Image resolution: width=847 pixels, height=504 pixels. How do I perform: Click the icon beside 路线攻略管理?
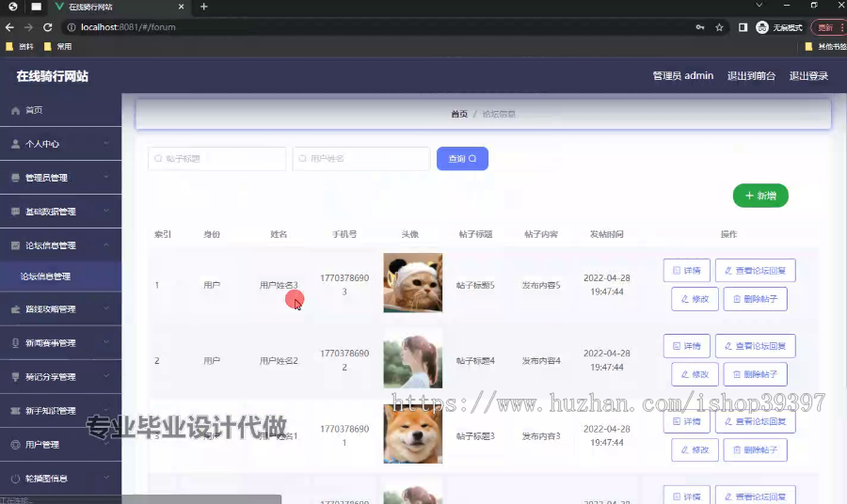click(15, 309)
